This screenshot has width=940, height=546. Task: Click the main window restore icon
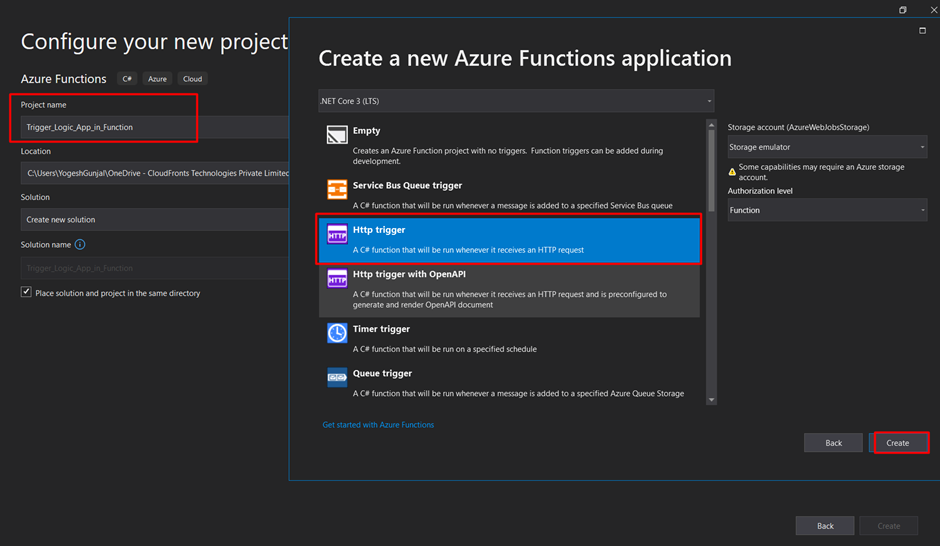click(x=903, y=10)
